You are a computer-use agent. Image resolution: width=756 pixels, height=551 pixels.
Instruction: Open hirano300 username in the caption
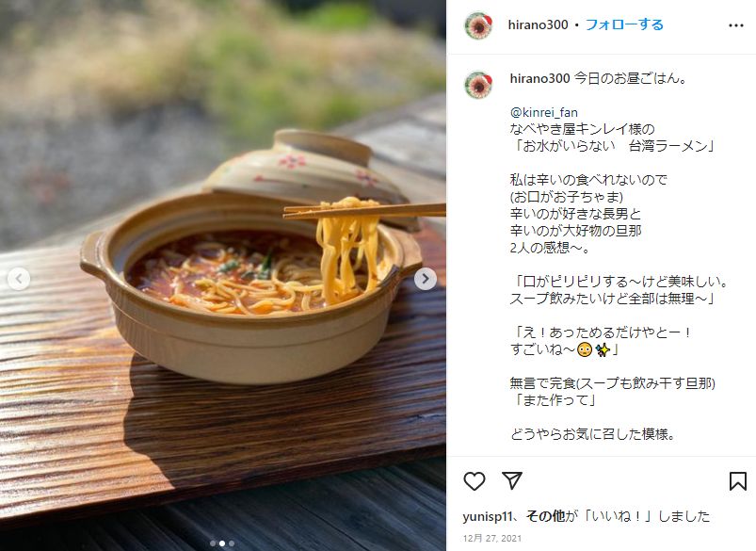click(x=539, y=78)
